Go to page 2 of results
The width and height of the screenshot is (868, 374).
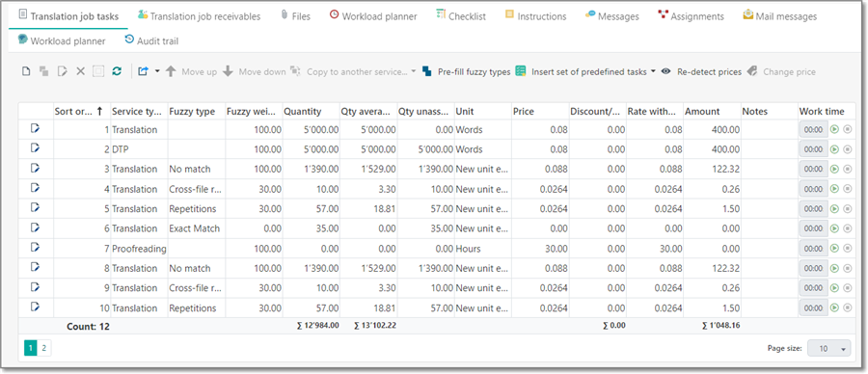coord(43,348)
